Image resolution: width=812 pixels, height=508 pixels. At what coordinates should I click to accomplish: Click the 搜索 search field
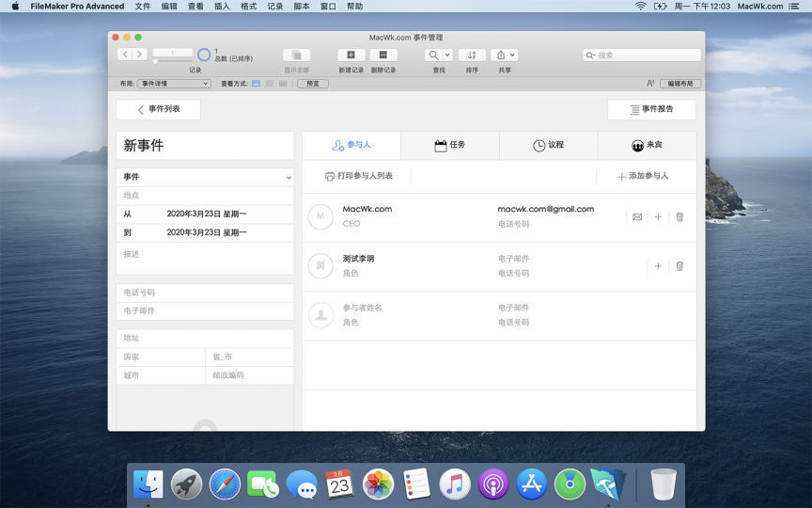click(642, 56)
